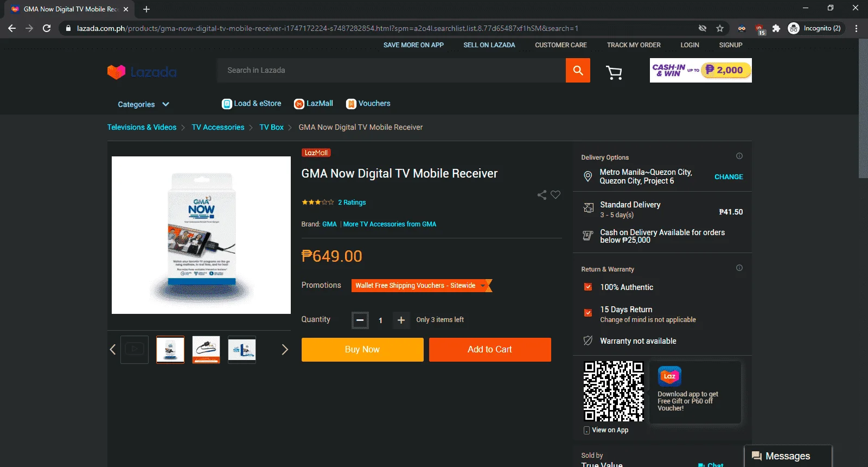Click the Signup link
The height and width of the screenshot is (467, 868).
(731, 45)
